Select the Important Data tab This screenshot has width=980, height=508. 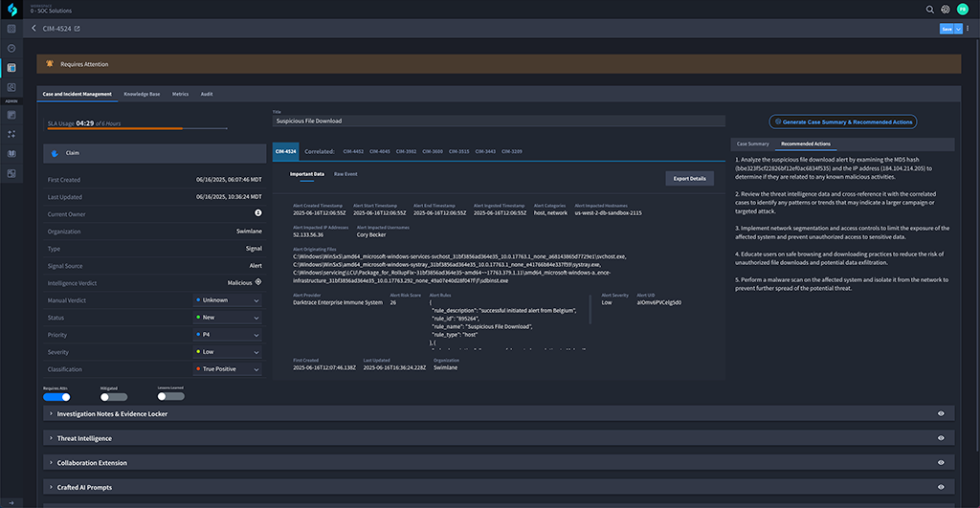(x=307, y=174)
